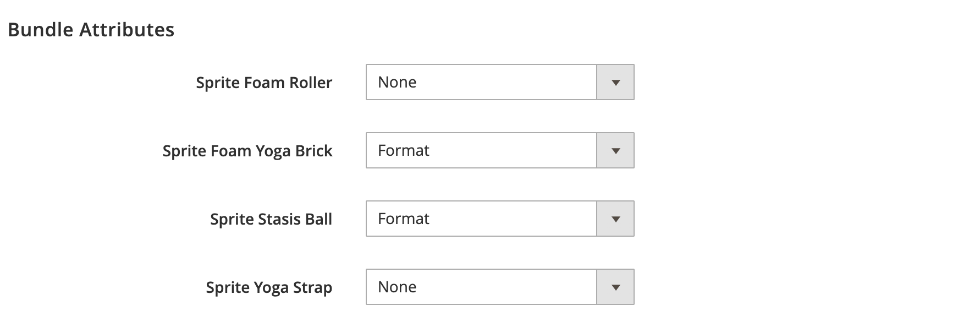This screenshot has height=327, width=980.
Task: Click the "None" value in Sprite Yoga Strap
Action: [x=397, y=287]
